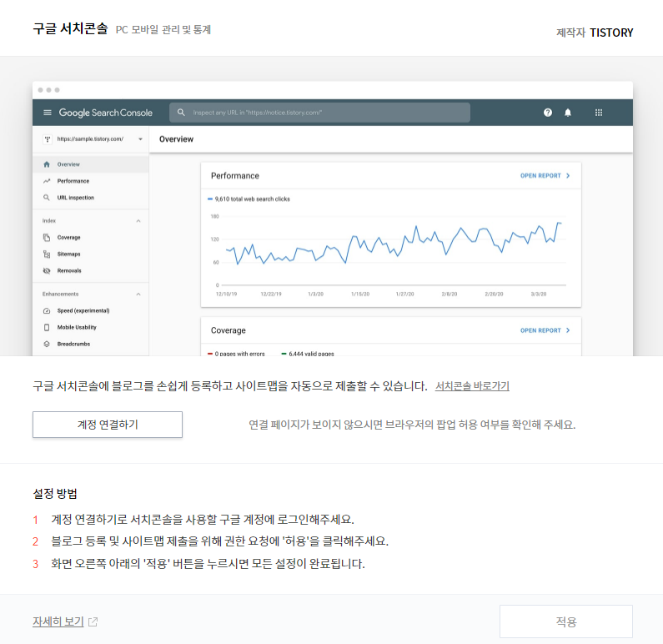Click the URL inspection magnifier icon

tap(47, 198)
